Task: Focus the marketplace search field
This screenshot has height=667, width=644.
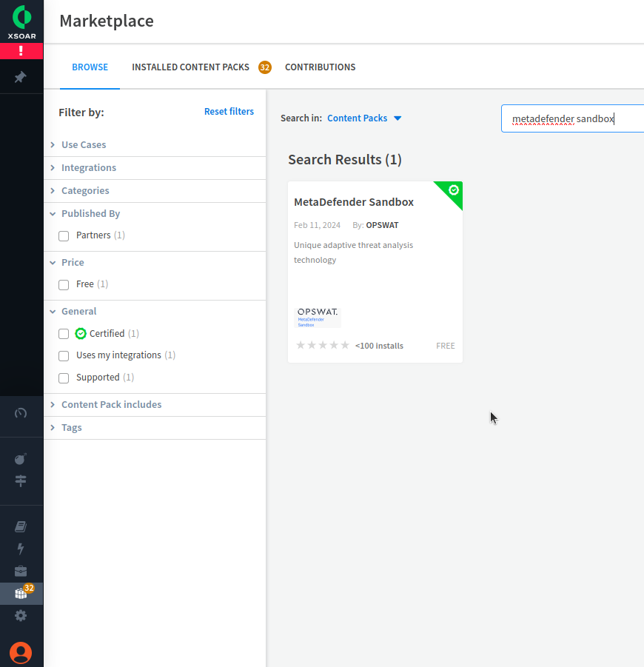Action: [x=572, y=118]
